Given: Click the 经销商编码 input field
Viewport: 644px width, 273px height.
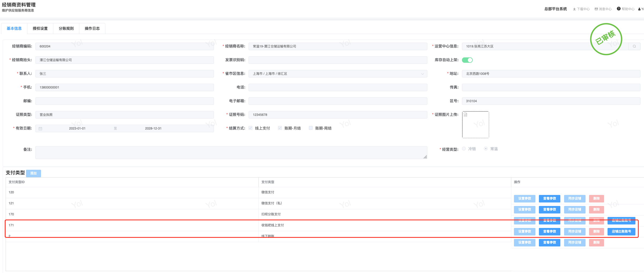Looking at the screenshot, I should [x=125, y=46].
